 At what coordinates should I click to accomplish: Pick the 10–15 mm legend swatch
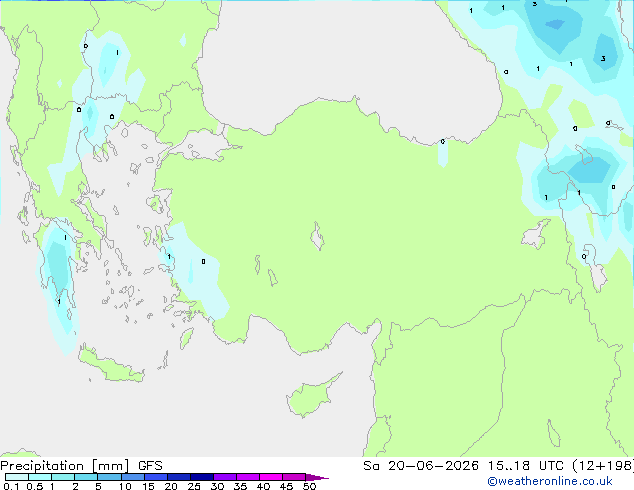point(132,477)
